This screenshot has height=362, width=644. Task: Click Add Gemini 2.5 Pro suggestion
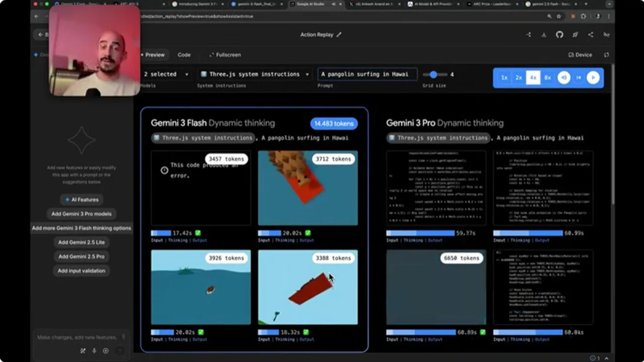pyautogui.click(x=82, y=256)
